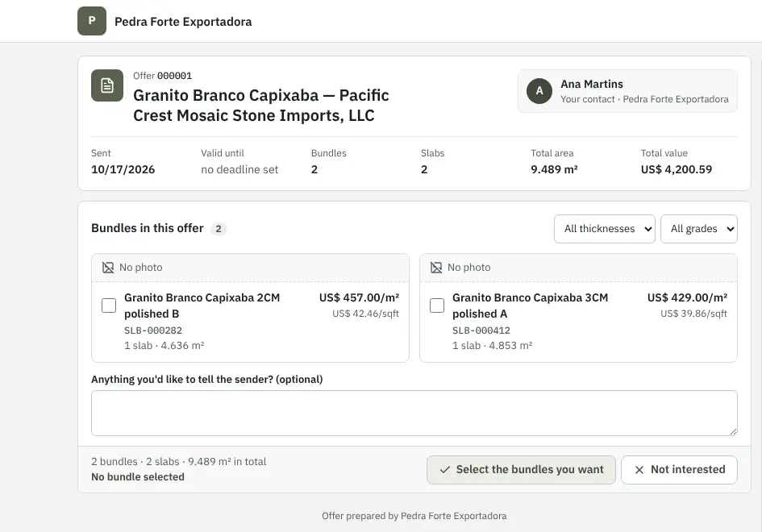The height and width of the screenshot is (532, 762).
Task: Click the Bundles in this offer heading
Action: (x=148, y=228)
